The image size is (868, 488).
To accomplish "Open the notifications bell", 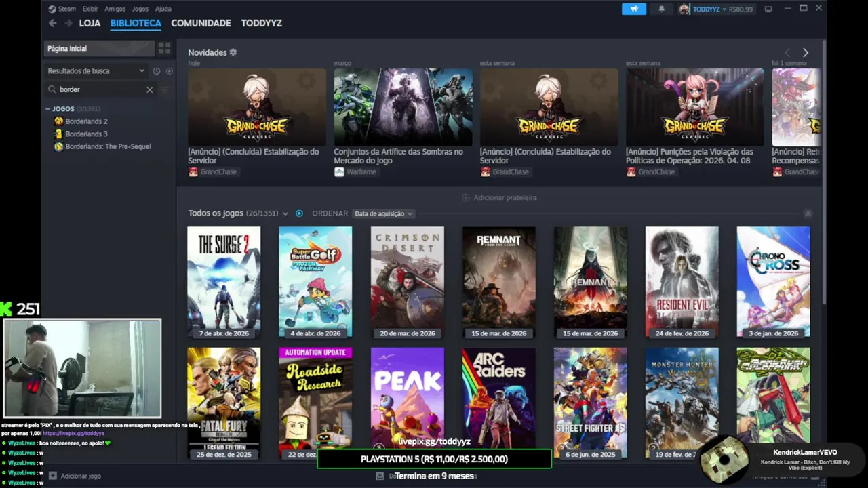I will (x=662, y=9).
